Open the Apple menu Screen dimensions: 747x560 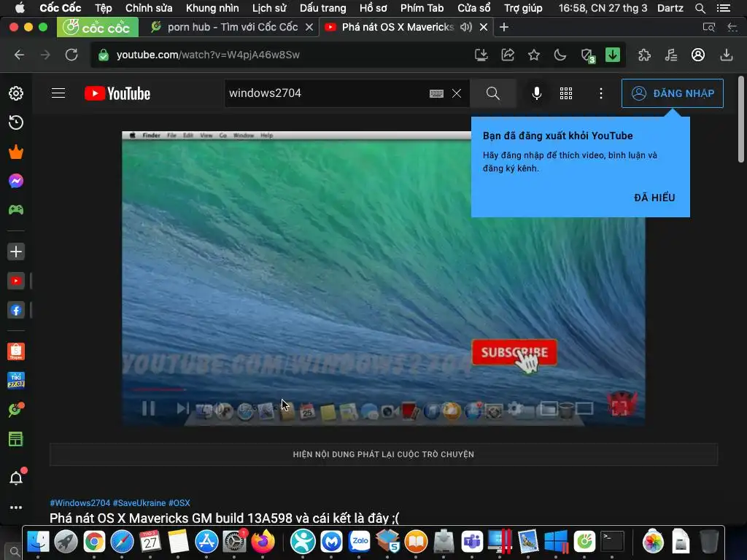[x=20, y=7]
